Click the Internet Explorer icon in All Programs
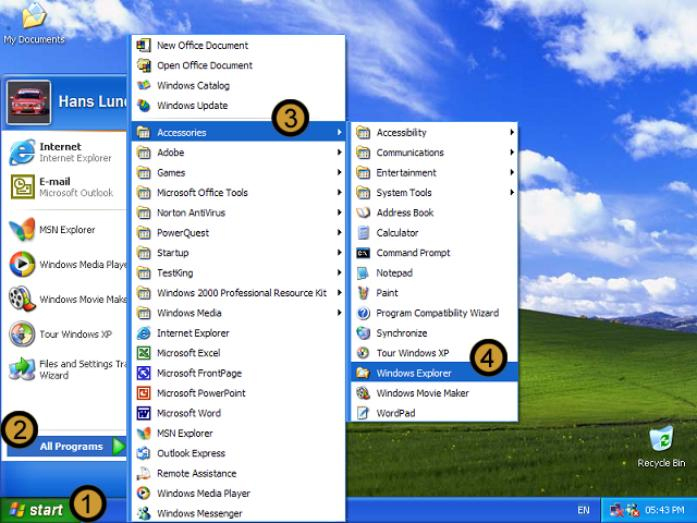The height and width of the screenshot is (523, 697). point(144,333)
